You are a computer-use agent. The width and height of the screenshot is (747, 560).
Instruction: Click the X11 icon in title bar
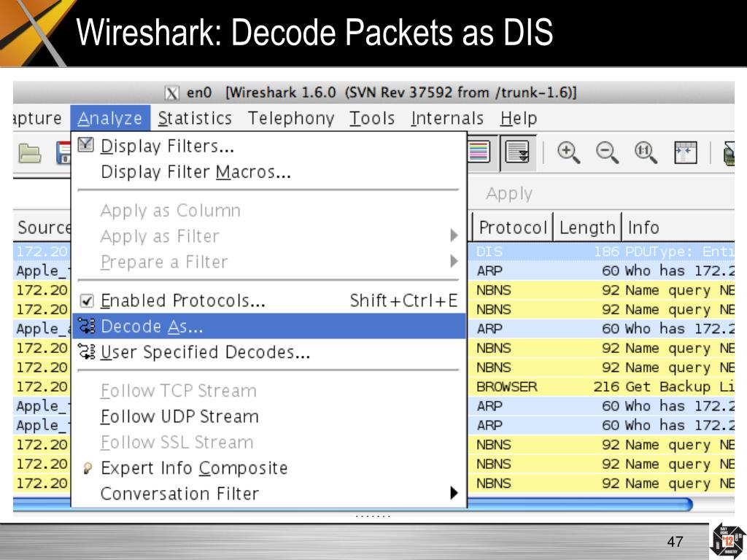click(172, 93)
